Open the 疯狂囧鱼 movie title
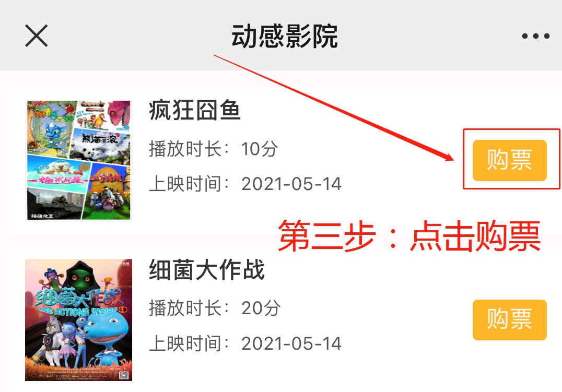Viewport: 562px width, 392px height. pos(195,110)
